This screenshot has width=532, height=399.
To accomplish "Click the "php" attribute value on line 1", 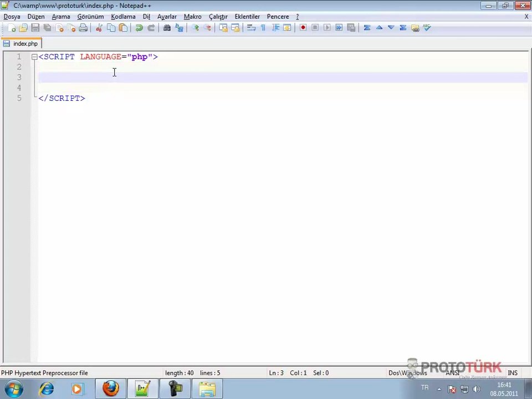I will click(140, 57).
